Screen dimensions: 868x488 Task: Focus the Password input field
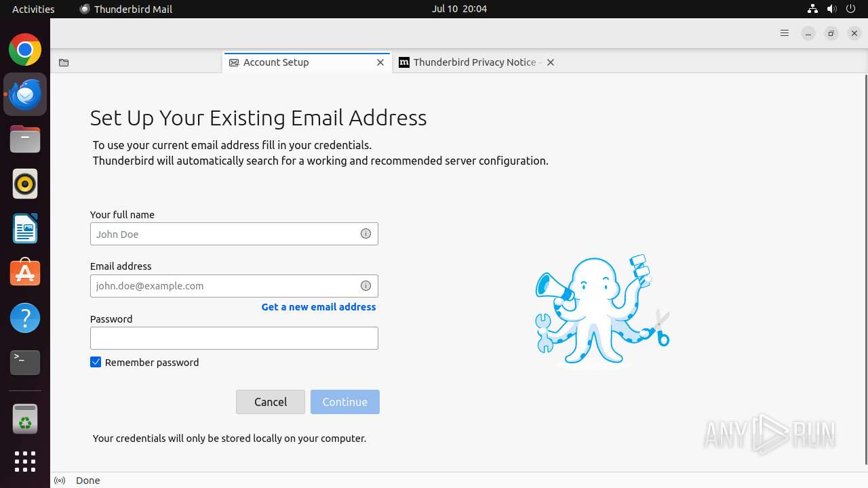pos(234,338)
